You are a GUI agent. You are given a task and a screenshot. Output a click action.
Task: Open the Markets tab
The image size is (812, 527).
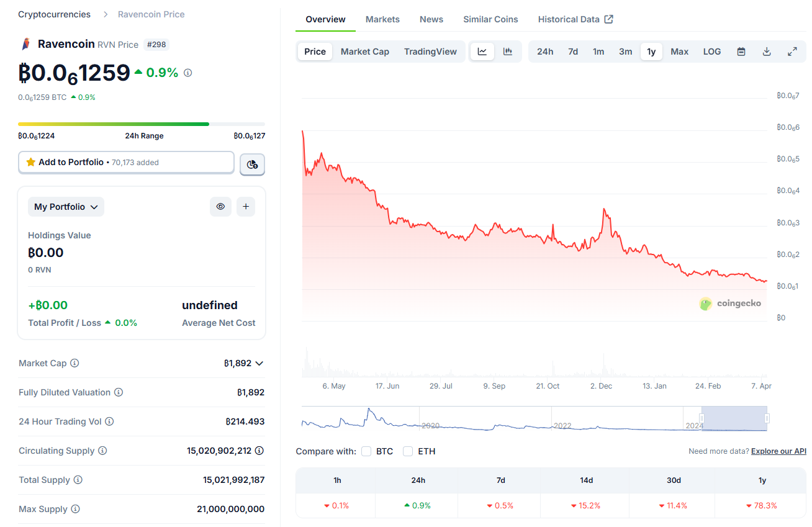tap(382, 19)
